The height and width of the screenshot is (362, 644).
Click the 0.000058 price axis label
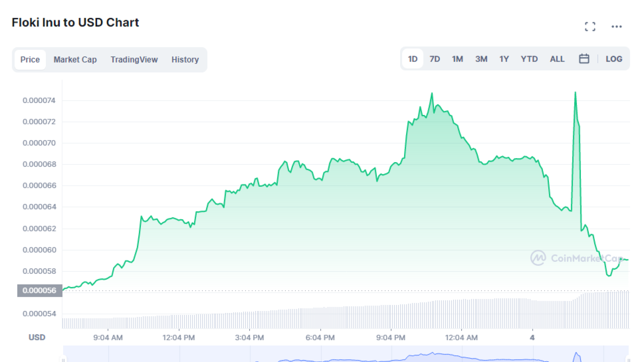click(x=39, y=271)
